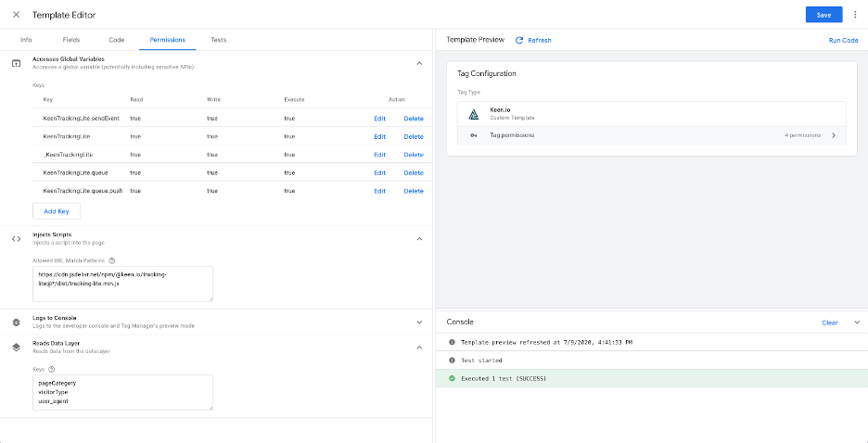Click help icon next to data layer Keys
Image resolution: width=868 pixels, height=443 pixels.
tap(52, 369)
